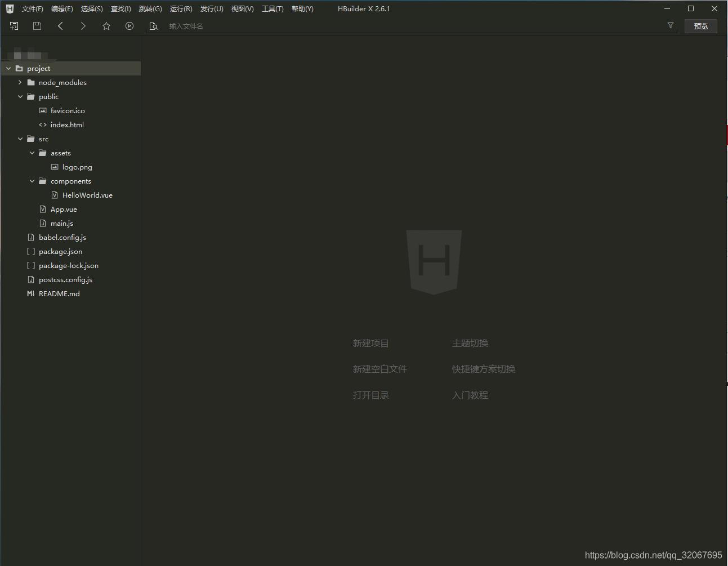Open the 入门教程 tutorial link
Image resolution: width=728 pixels, height=566 pixels.
coord(470,395)
